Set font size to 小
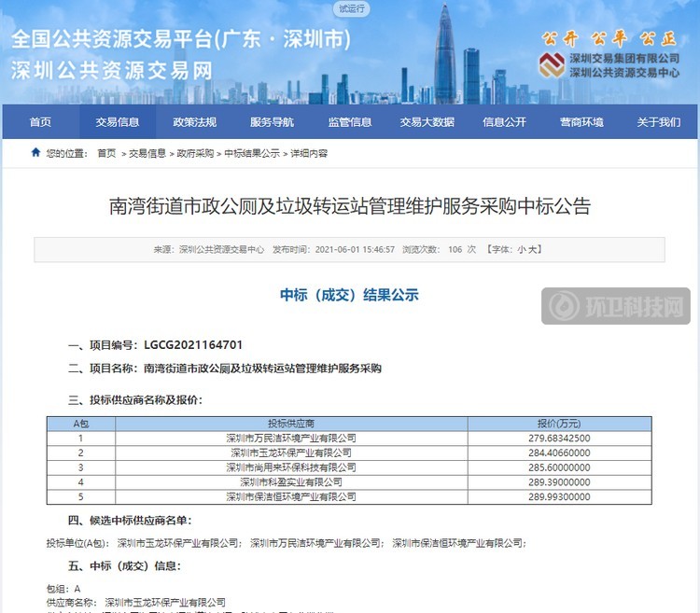Image resolution: width=700 pixels, height=613 pixels. (522, 249)
